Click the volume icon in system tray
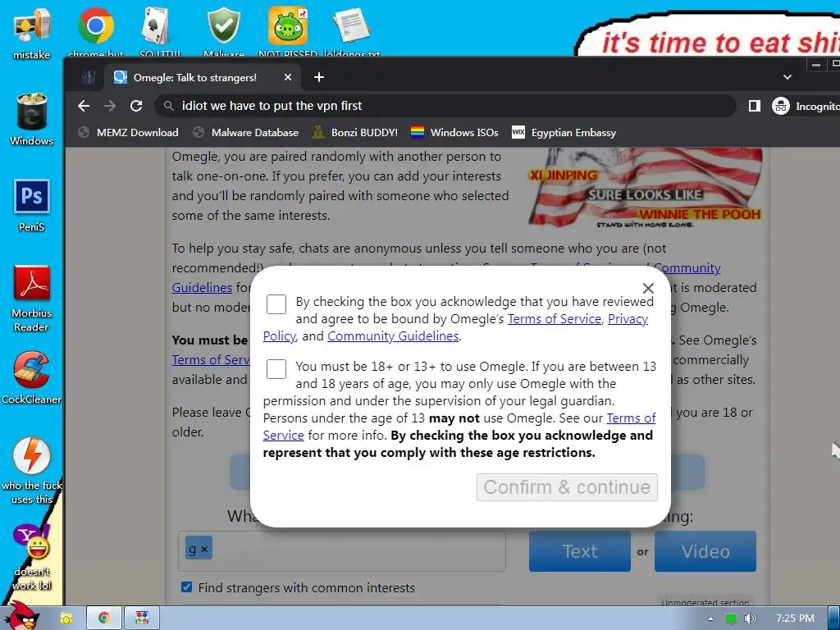Viewport: 840px width, 630px height. point(750,619)
